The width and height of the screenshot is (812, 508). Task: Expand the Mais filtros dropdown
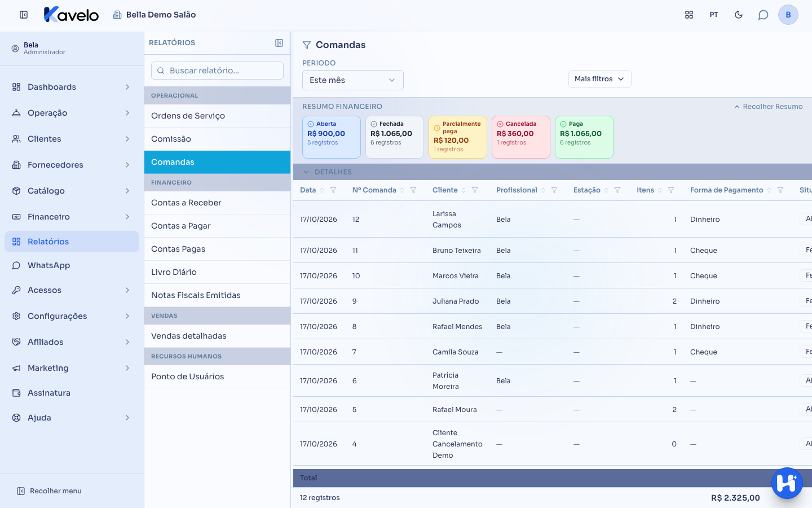[x=599, y=79]
